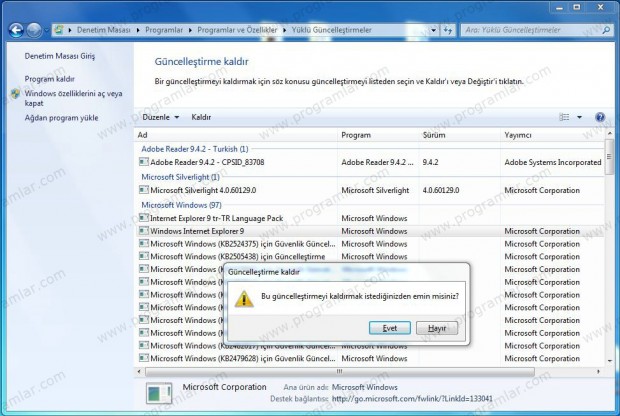Image resolution: width=620 pixels, height=416 pixels.
Task: Open the go.microsoft.com support link
Action: coord(412,399)
